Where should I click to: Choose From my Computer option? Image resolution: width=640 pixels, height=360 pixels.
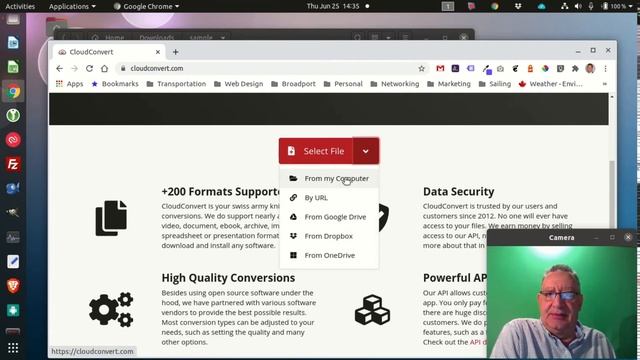click(x=329, y=178)
